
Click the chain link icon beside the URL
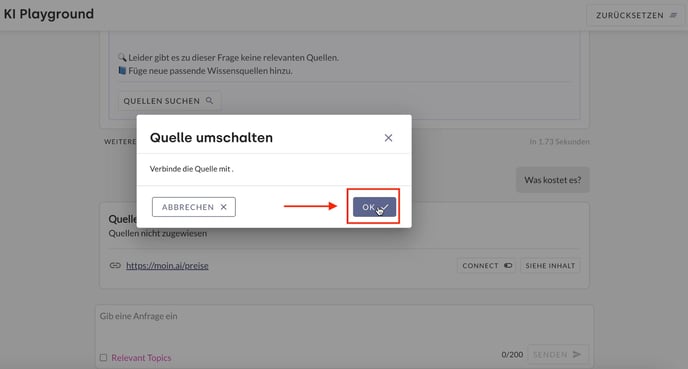click(x=115, y=265)
